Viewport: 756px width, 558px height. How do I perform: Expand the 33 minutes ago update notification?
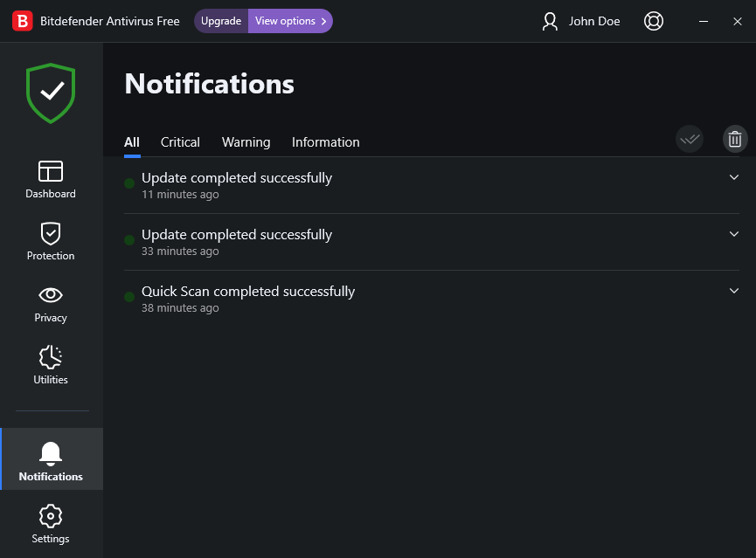(x=733, y=234)
